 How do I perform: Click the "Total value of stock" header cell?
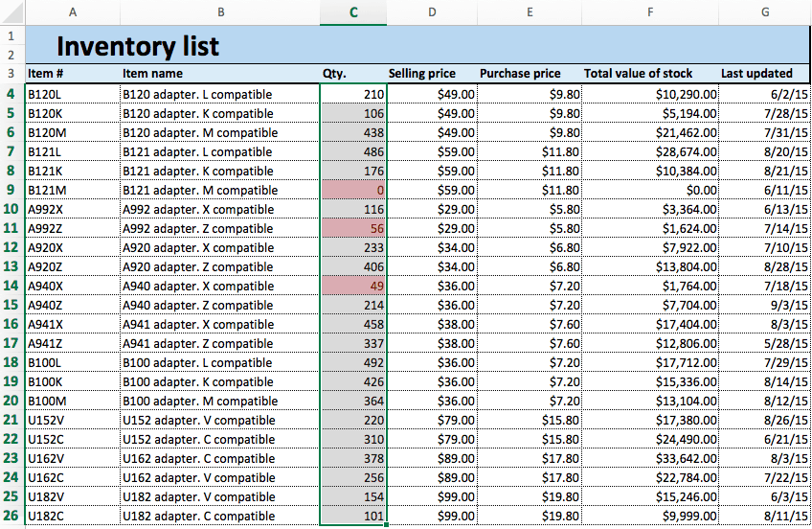(650, 74)
